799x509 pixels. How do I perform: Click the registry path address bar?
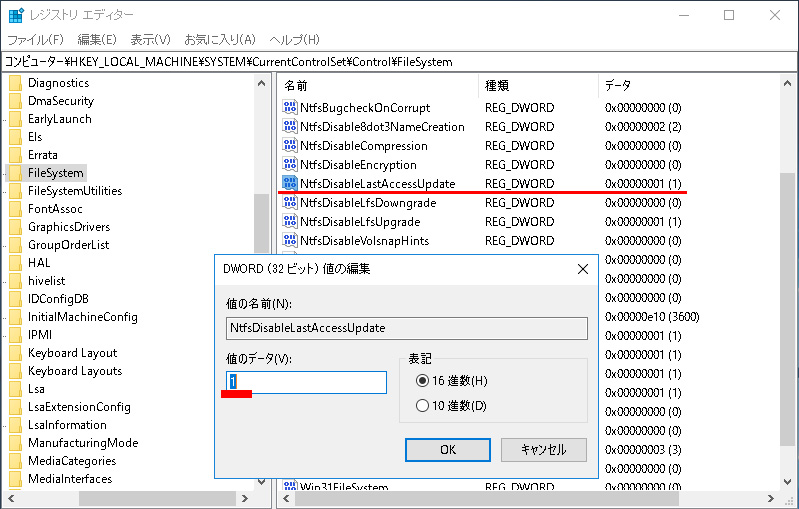coord(400,62)
